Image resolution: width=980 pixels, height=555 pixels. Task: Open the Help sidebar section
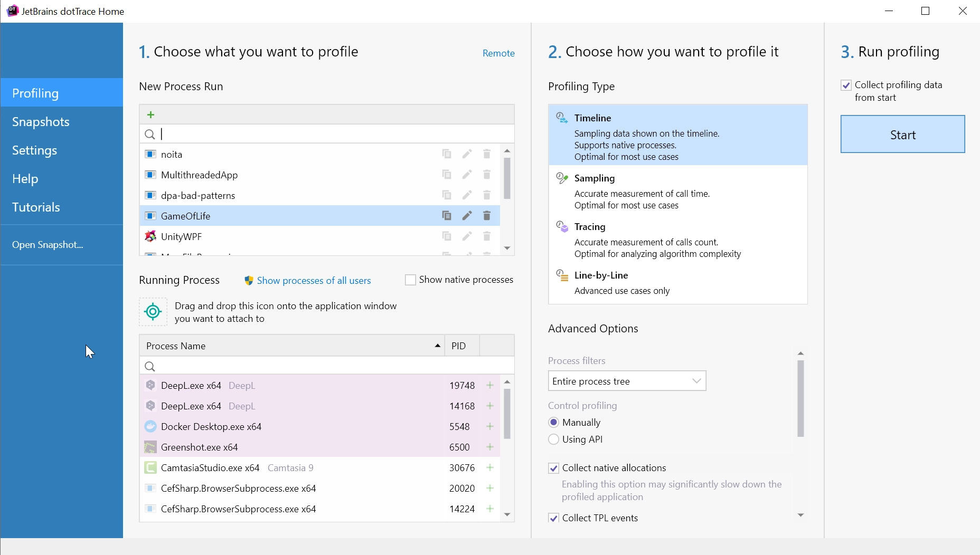pos(62,179)
